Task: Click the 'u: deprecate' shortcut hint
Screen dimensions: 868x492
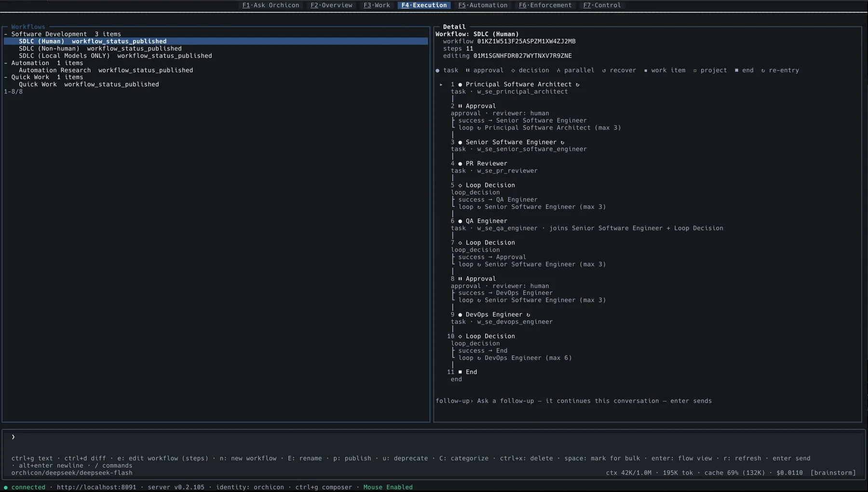Action: (x=405, y=458)
